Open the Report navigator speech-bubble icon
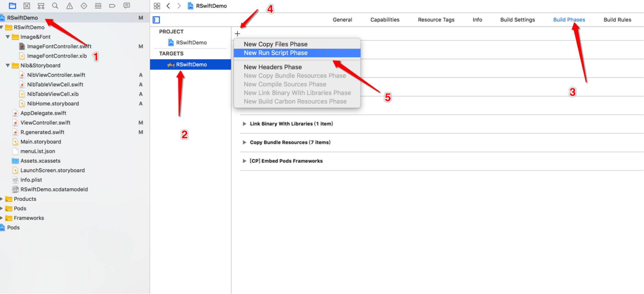Image resolution: width=644 pixels, height=294 pixels. point(127,5)
